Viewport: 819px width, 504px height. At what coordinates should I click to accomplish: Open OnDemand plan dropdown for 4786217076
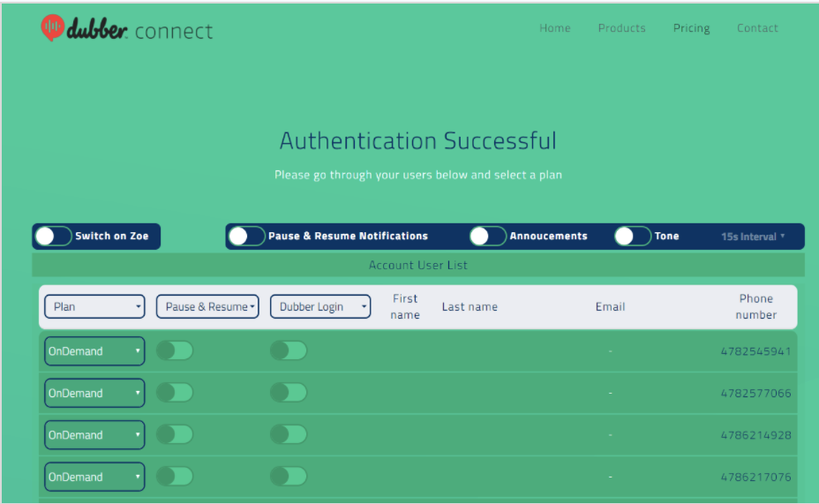(94, 477)
